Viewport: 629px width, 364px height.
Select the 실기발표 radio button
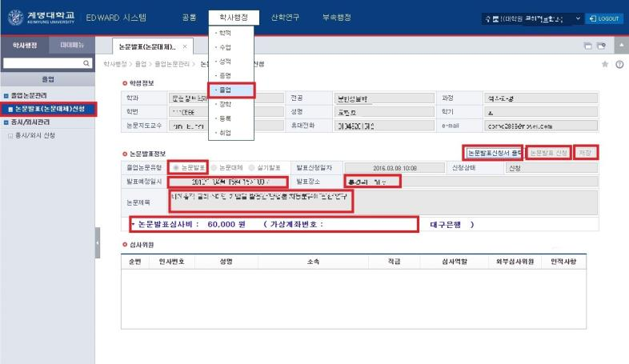coord(250,168)
